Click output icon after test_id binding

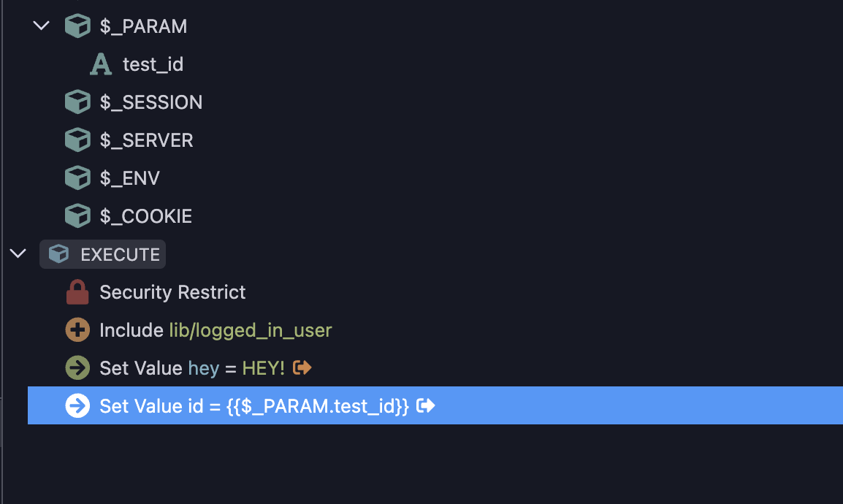tap(426, 405)
